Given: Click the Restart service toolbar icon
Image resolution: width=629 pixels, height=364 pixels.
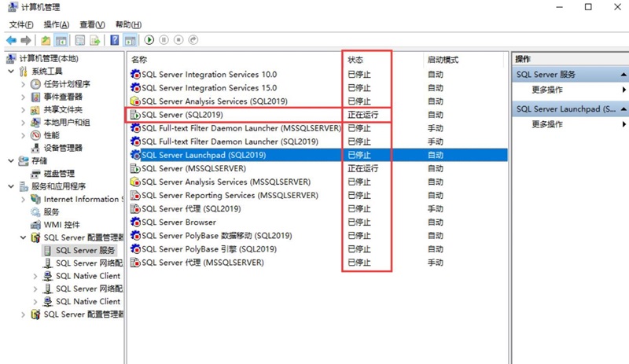Looking at the screenshot, I should click(x=193, y=40).
